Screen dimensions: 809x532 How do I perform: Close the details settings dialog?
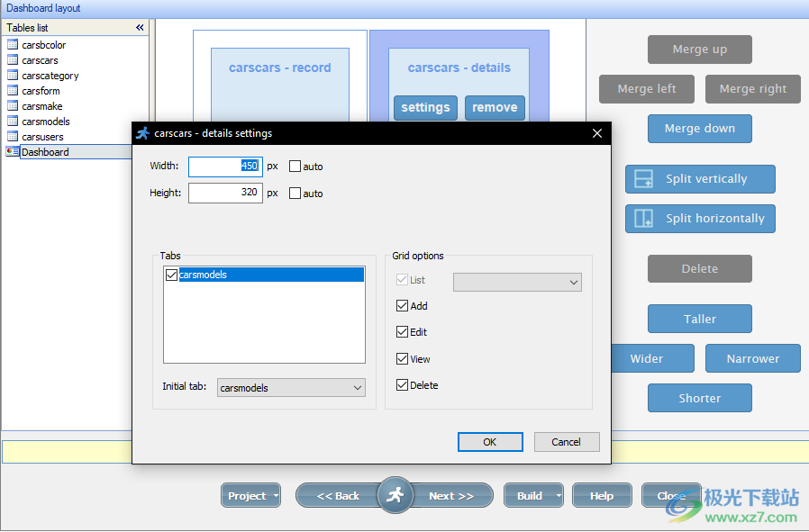pyautogui.click(x=596, y=133)
